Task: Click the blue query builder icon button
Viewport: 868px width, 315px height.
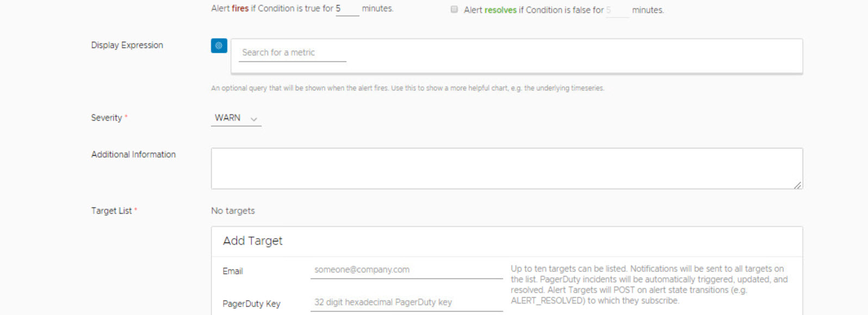Action: coord(219,46)
